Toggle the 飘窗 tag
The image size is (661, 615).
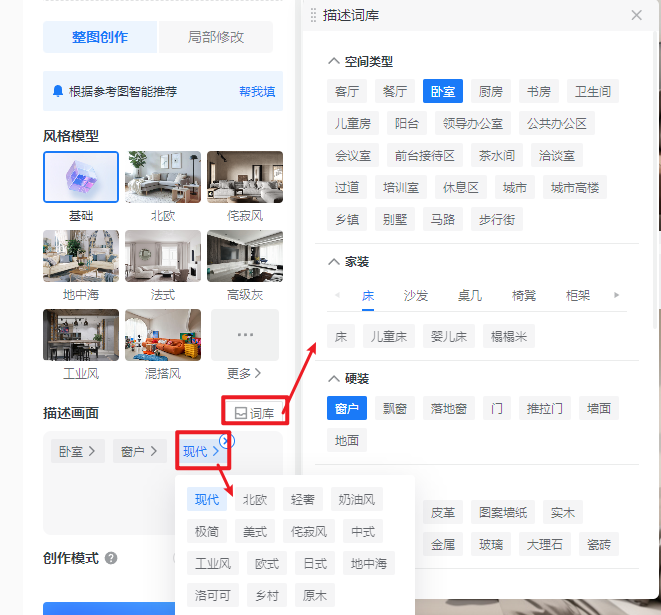click(395, 408)
